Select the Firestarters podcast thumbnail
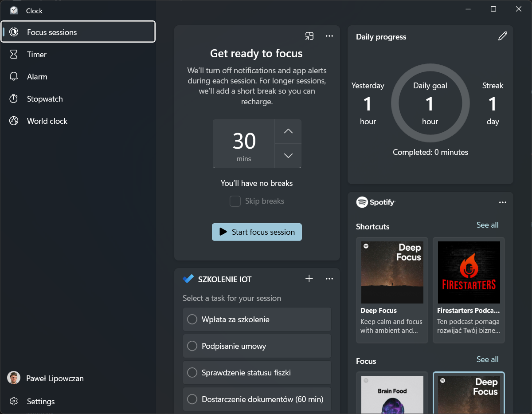Viewport: 532px width, 414px height. coord(469,272)
